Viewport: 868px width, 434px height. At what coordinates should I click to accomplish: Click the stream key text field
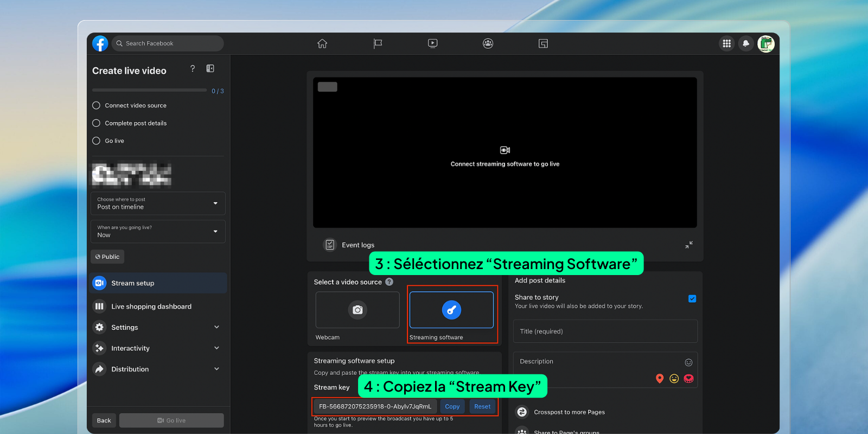click(x=375, y=406)
